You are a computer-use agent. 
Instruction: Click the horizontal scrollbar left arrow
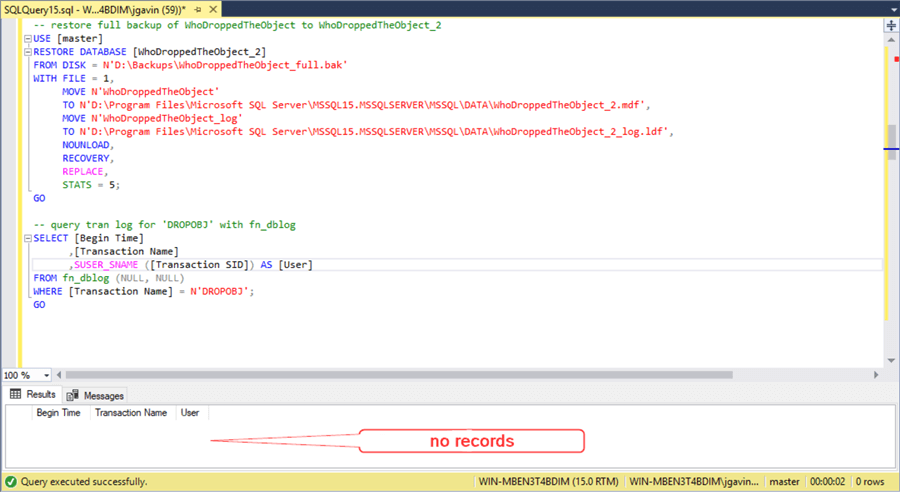pyautogui.click(x=59, y=375)
